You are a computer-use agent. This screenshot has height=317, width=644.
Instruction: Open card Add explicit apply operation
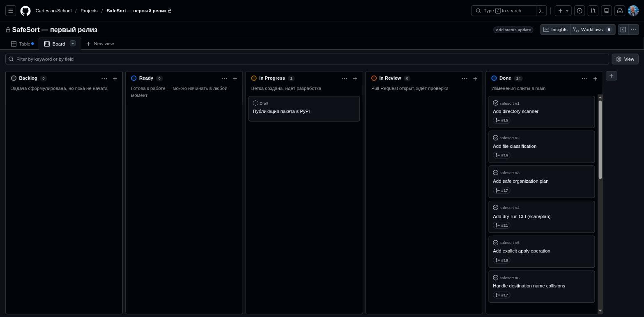tap(522, 251)
